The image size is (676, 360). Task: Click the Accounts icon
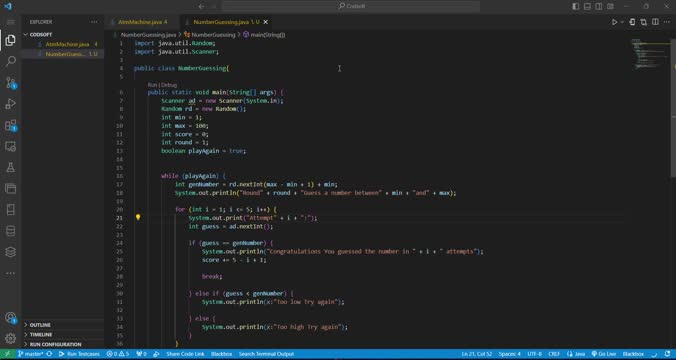(10, 318)
